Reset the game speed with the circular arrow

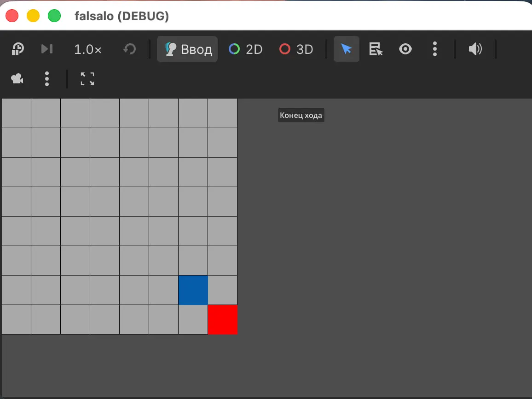click(x=129, y=49)
